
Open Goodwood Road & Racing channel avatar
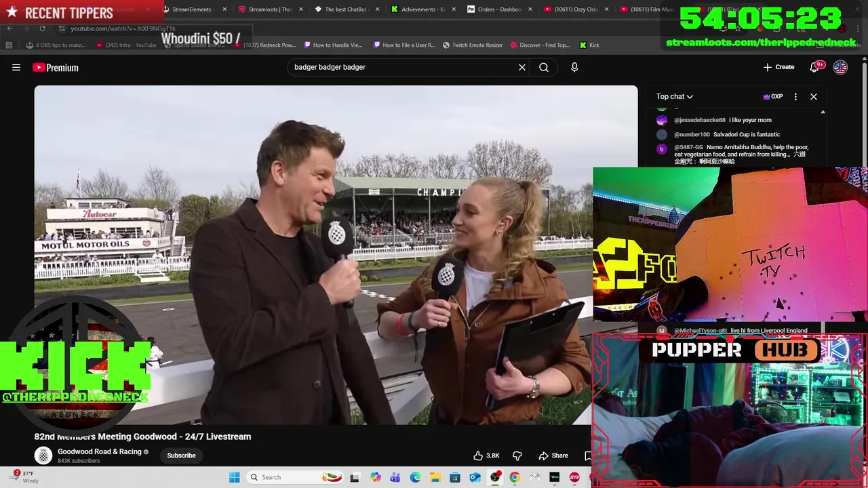pyautogui.click(x=43, y=455)
